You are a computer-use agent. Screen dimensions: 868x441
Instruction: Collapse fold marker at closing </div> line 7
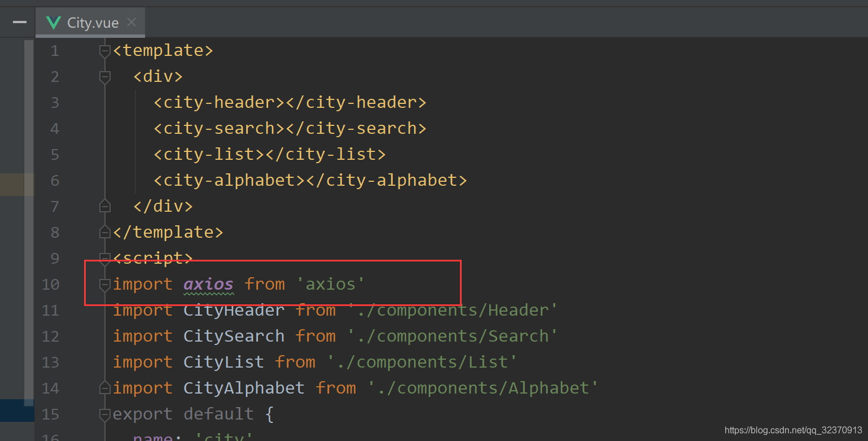coord(104,206)
